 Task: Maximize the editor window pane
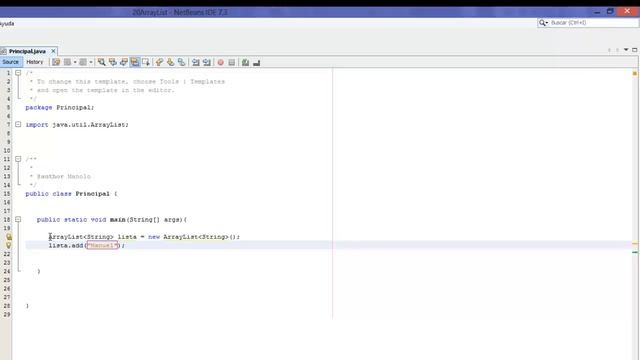point(635,50)
